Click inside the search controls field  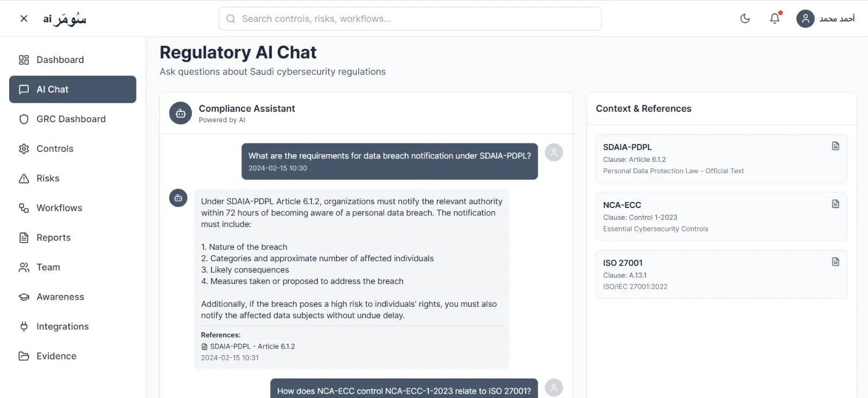[x=410, y=18]
